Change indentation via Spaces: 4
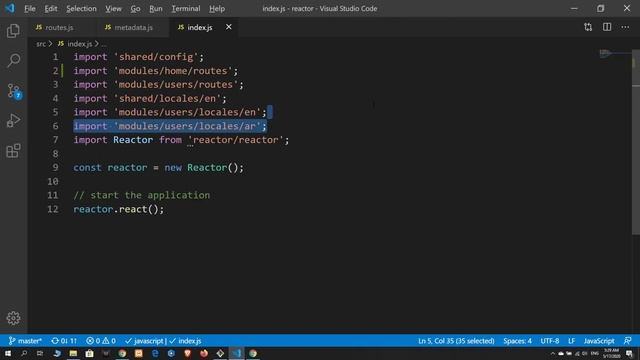The image size is (640, 360). tap(517, 341)
